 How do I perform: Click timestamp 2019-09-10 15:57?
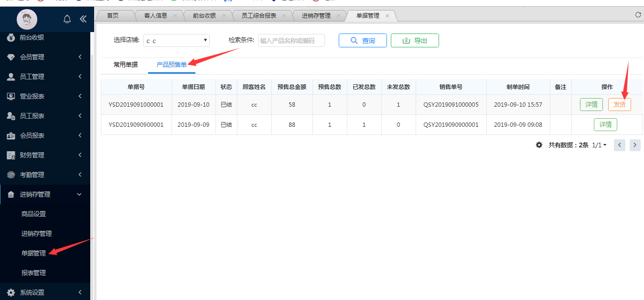click(x=518, y=104)
